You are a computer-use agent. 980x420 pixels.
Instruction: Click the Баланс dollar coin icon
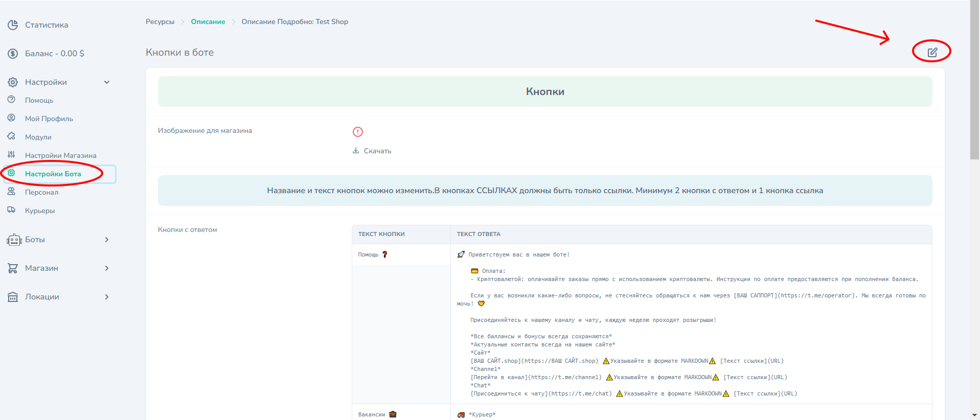tap(13, 54)
